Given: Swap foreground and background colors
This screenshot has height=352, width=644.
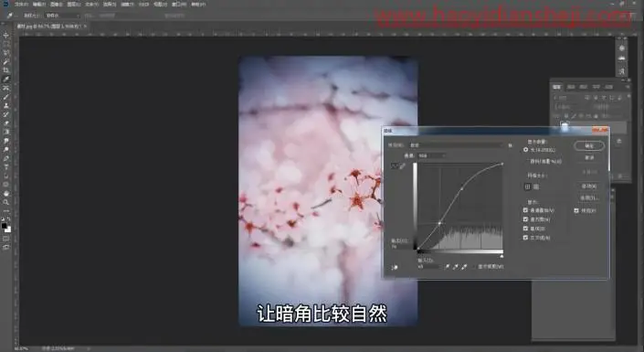Looking at the screenshot, I should click(x=9, y=219).
